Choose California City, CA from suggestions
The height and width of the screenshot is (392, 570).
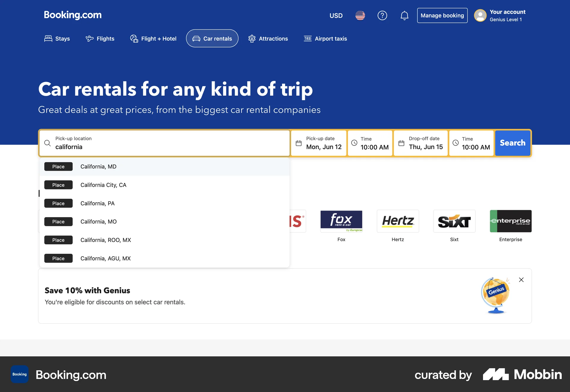(103, 185)
